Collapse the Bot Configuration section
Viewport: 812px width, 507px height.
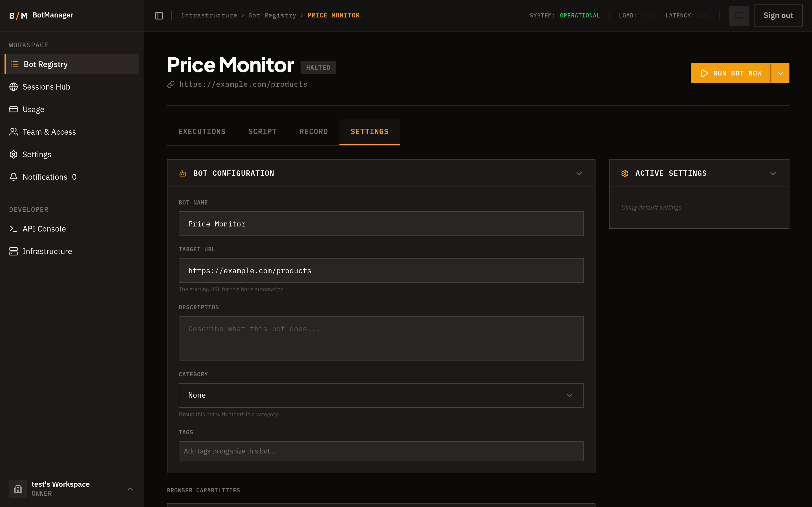(579, 173)
